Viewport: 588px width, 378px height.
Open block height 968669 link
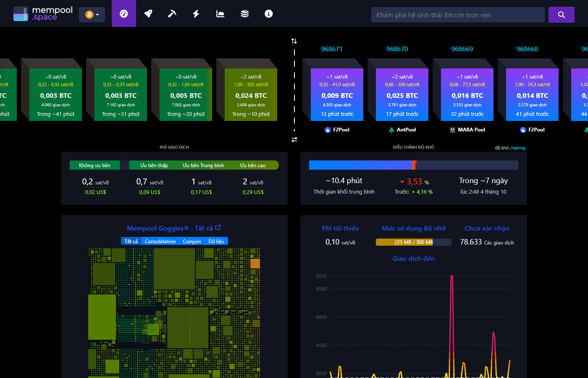pos(462,49)
